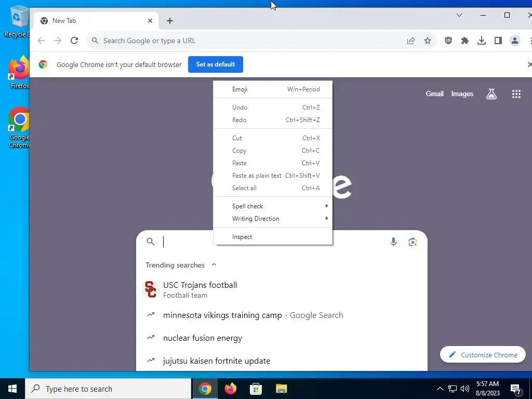Launch Firefox from the taskbar

tap(230, 389)
